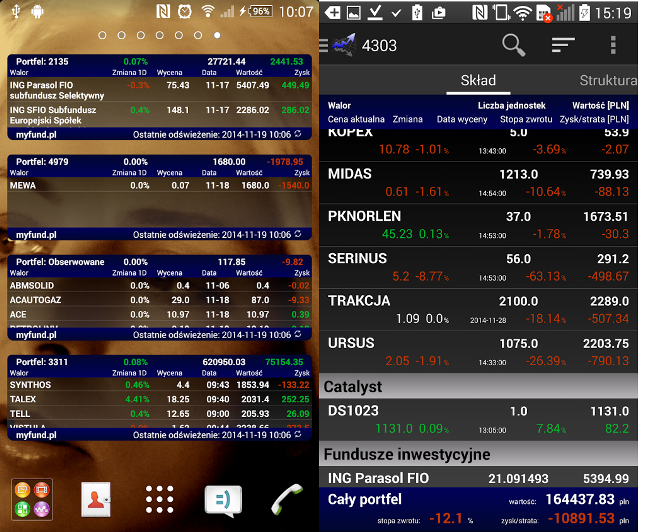Tap the Catalyst section header
Screen dimensions: 645x532
pyautogui.click(x=478, y=386)
